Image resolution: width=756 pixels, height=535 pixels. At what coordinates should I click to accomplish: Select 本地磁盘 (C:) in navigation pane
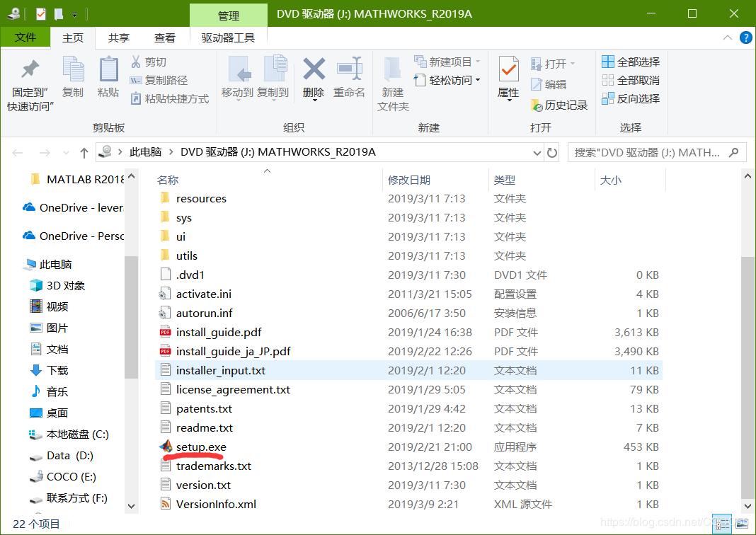point(77,435)
